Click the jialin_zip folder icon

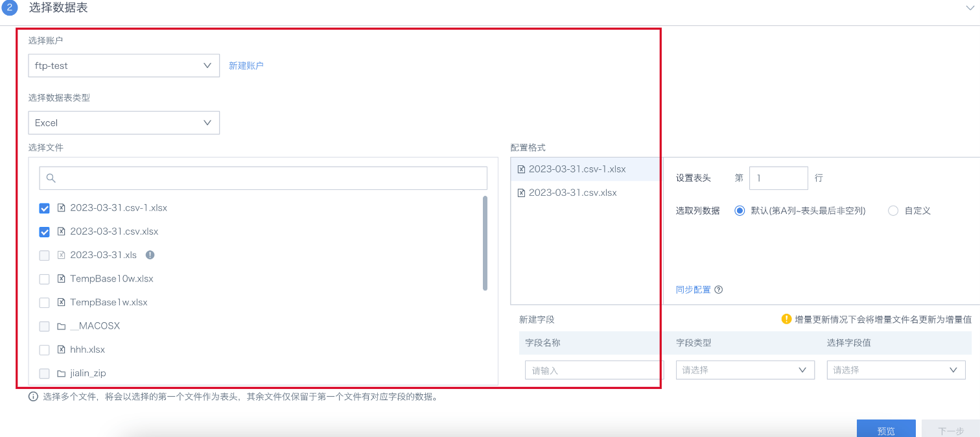[62, 373]
